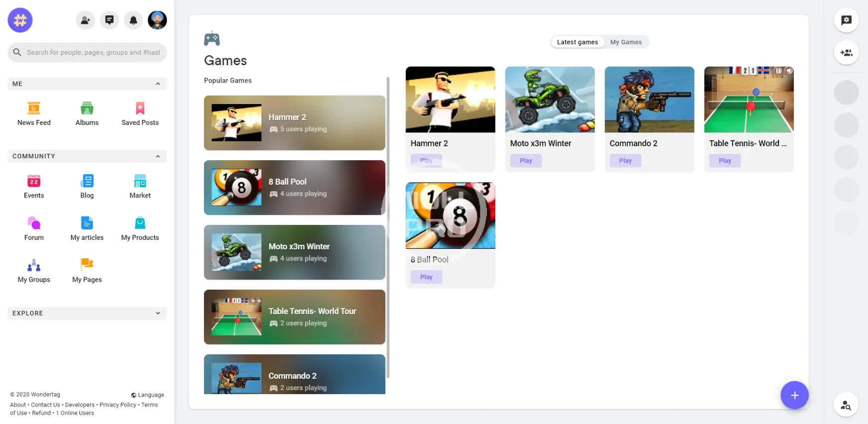
Task: Open the Market icon
Action: [x=140, y=181]
